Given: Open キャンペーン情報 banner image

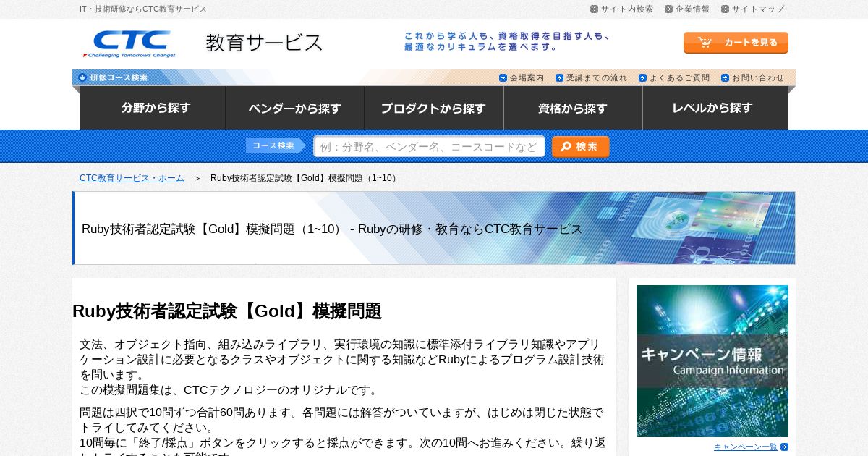Looking at the screenshot, I should tap(712, 361).
